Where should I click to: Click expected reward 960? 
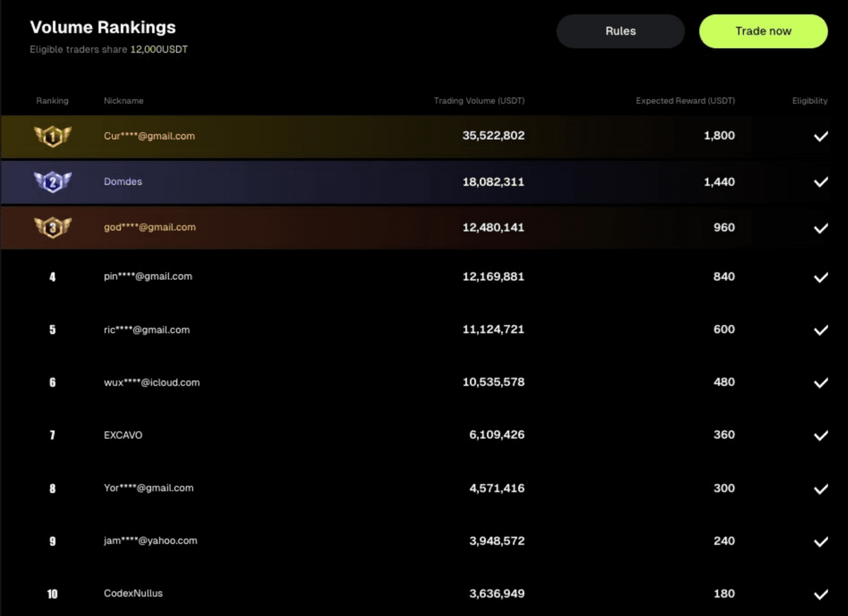tap(724, 227)
